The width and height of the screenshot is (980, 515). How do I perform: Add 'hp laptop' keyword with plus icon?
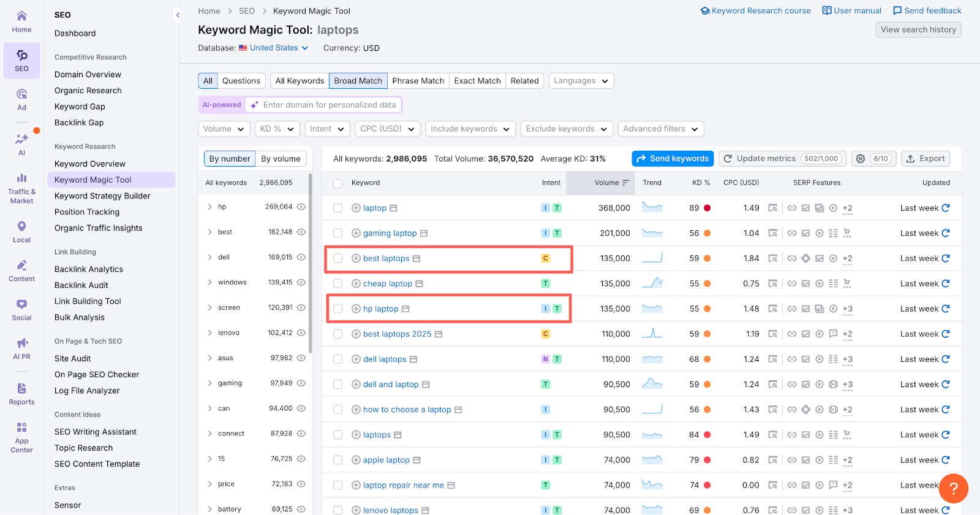point(356,309)
